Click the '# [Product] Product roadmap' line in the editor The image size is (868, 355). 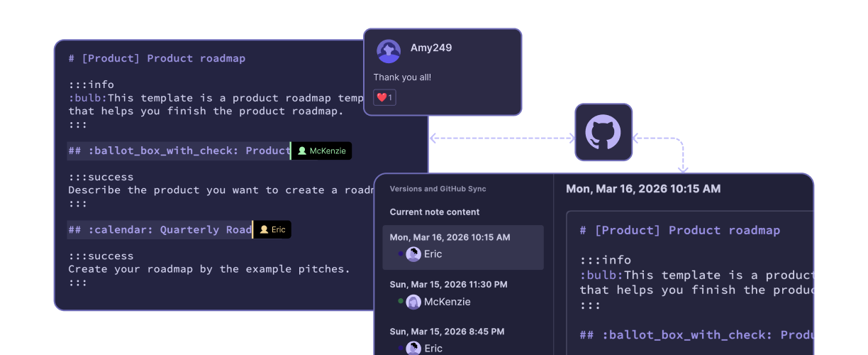157,58
